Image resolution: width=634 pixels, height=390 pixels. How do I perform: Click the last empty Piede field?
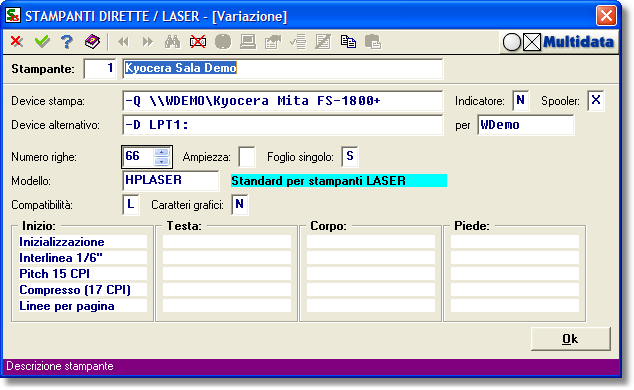click(515, 306)
